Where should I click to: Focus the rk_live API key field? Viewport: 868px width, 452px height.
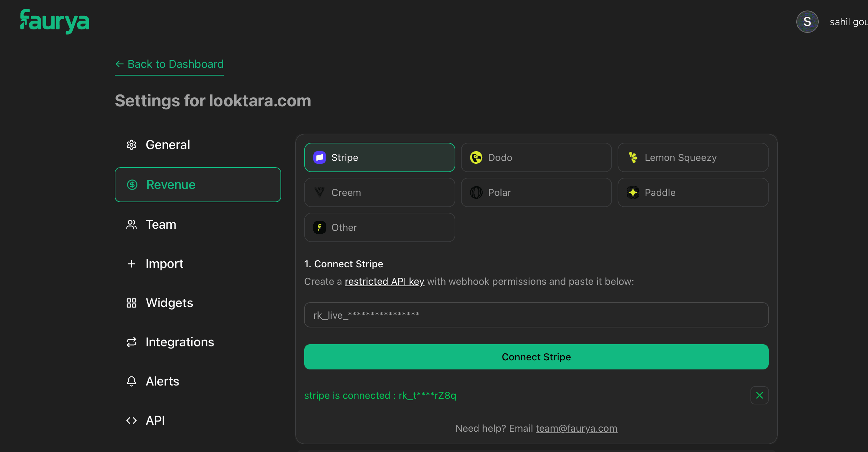click(x=536, y=315)
